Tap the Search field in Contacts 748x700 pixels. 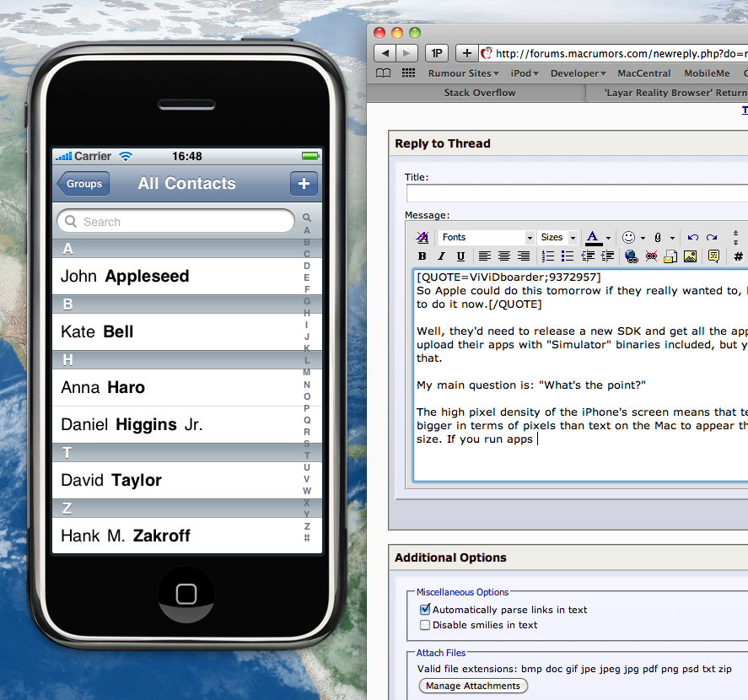tap(175, 222)
